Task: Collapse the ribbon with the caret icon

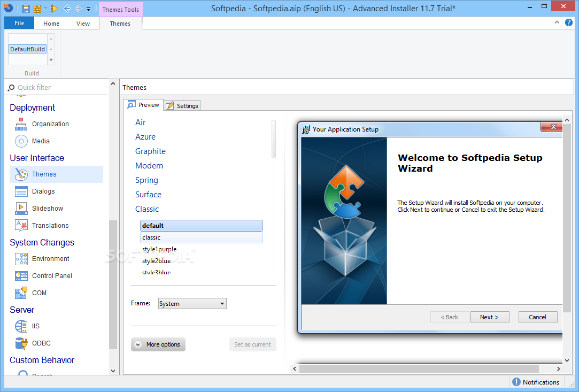Action: (557, 22)
